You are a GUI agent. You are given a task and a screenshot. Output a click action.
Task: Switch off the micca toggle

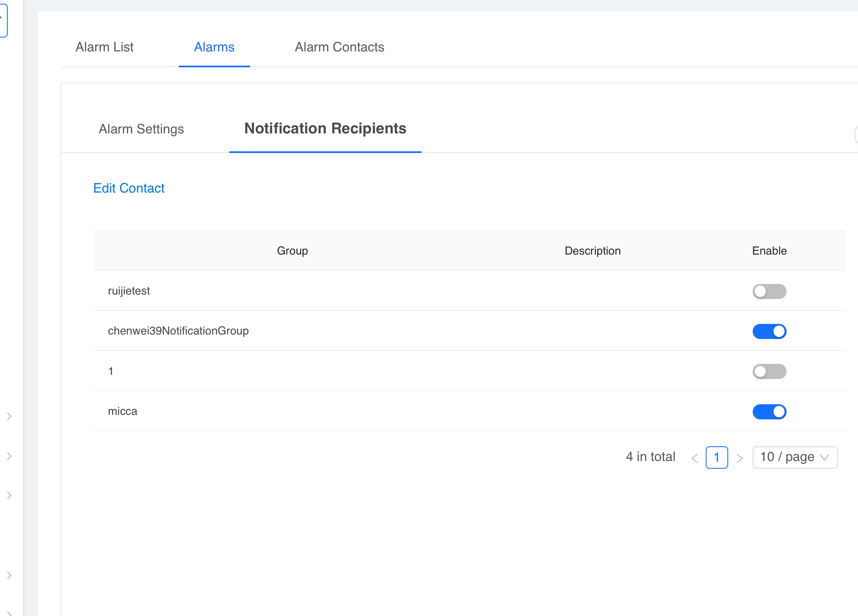769,412
